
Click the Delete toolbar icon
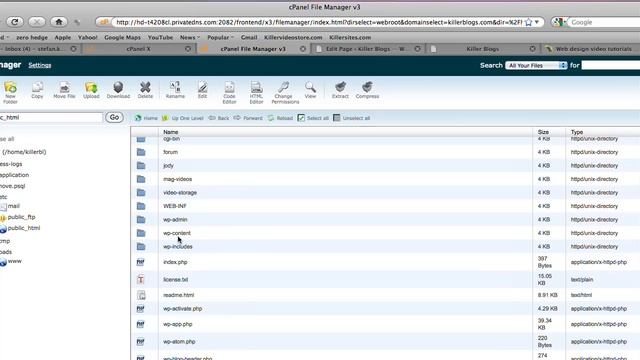point(145,90)
